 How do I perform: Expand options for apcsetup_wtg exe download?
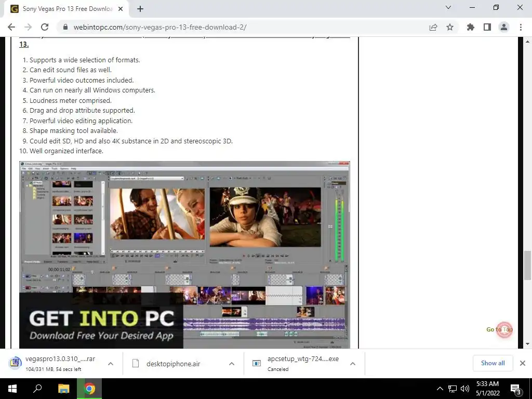(353, 364)
